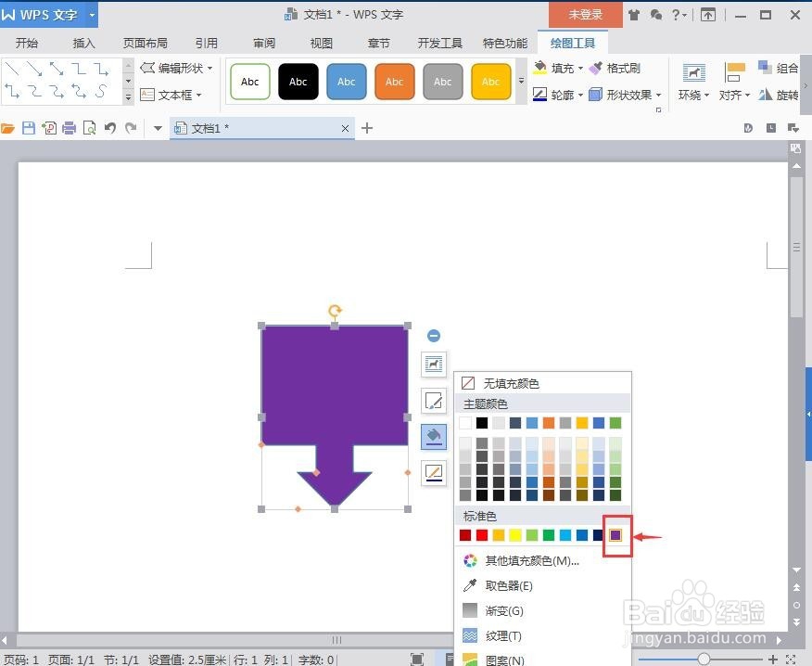Viewport: 812px width, 666px height.
Task: Select the curve S-shape line in gallery
Action: pos(102,91)
